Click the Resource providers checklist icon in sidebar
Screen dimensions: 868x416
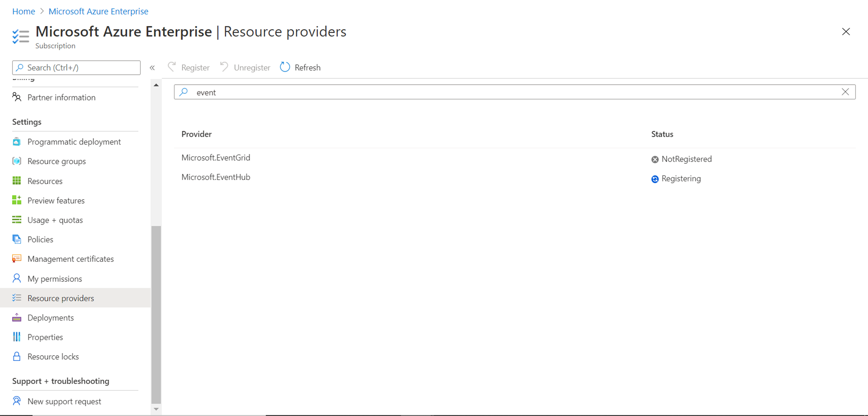pyautogui.click(x=16, y=298)
